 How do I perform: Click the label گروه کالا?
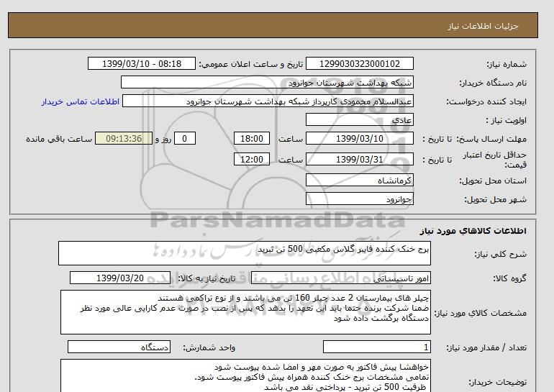click(x=510, y=278)
